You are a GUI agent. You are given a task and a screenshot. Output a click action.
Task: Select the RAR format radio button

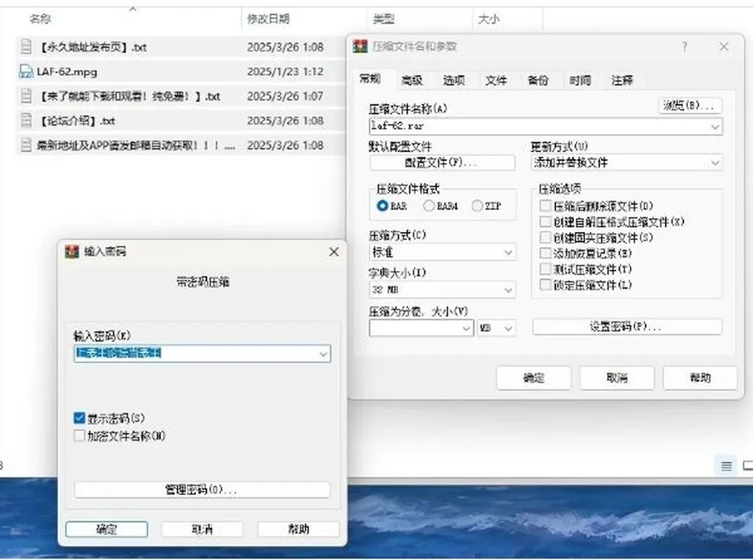tap(382, 206)
